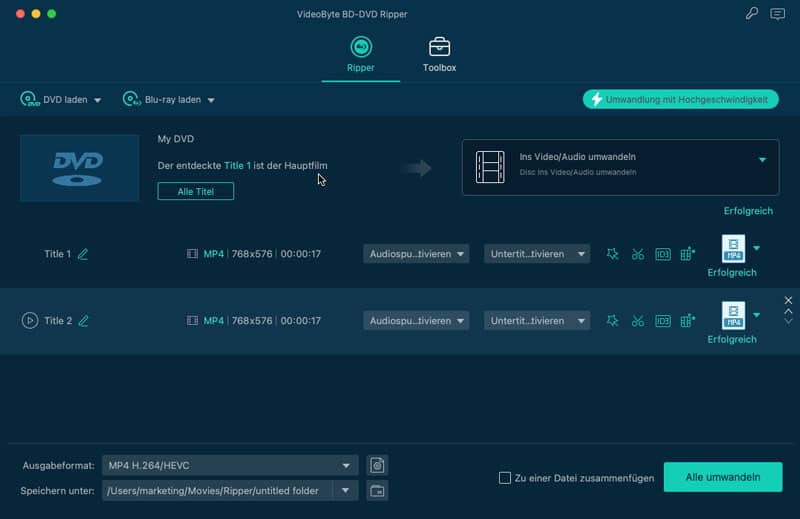Open Title 1 subtitle dropdown
The width and height of the screenshot is (800, 519).
point(537,254)
